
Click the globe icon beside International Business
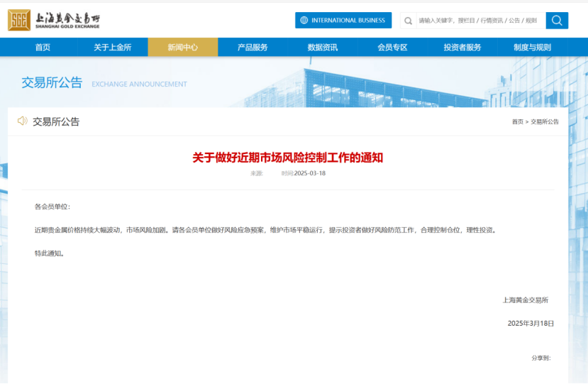tap(304, 21)
